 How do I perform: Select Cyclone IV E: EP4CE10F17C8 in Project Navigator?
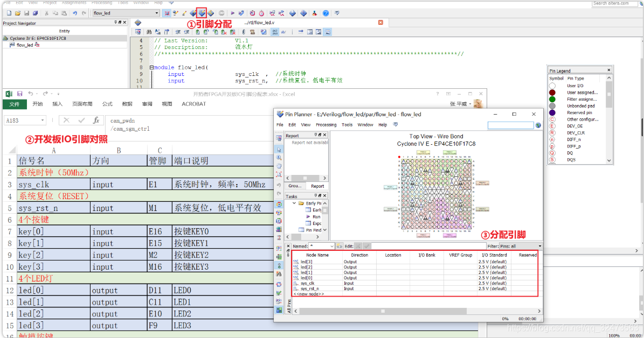(38, 38)
